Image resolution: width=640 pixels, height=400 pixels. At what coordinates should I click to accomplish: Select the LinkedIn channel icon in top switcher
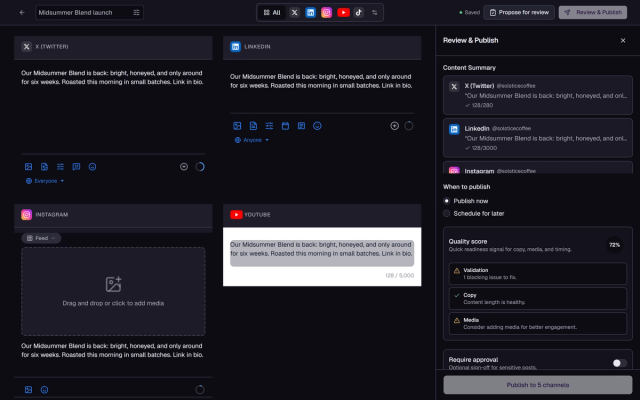pos(311,13)
